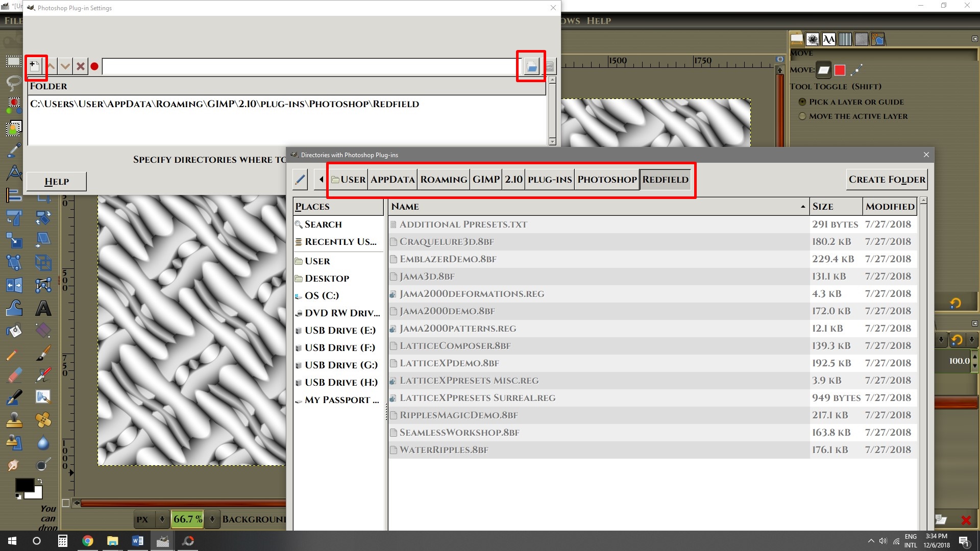Move folder entry down in the list
The width and height of the screenshot is (980, 551).
tap(65, 66)
